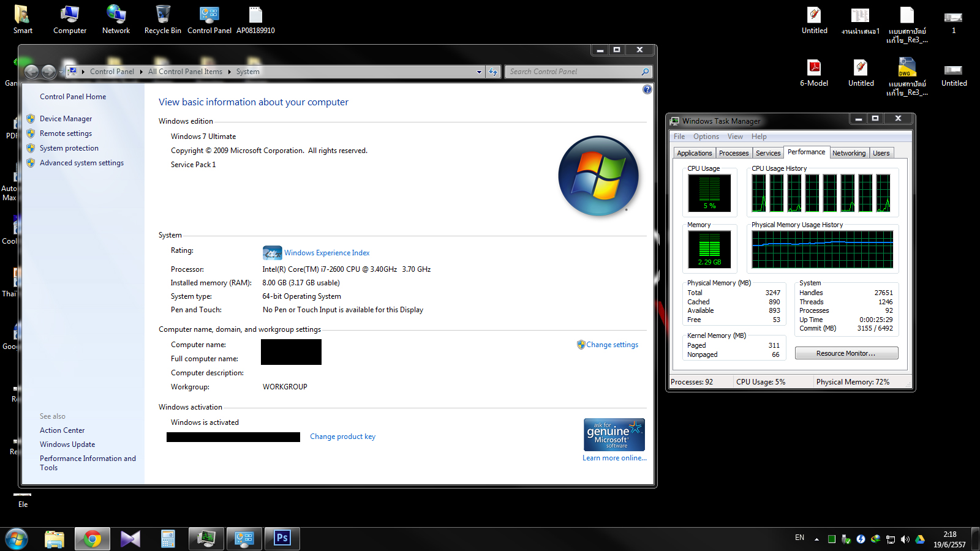Open Device Manager link
The image size is (980, 551).
coord(66,119)
